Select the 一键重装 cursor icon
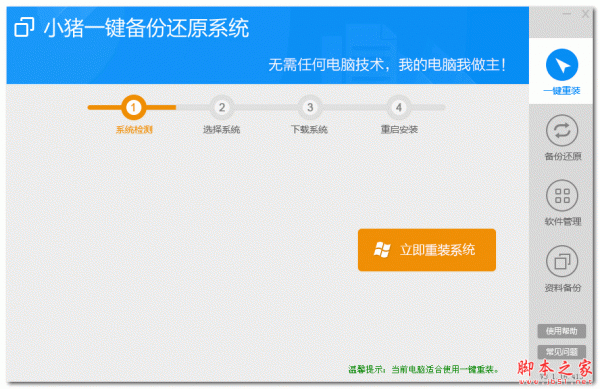Image resolution: width=600 pixels, height=389 pixels. pos(562,65)
